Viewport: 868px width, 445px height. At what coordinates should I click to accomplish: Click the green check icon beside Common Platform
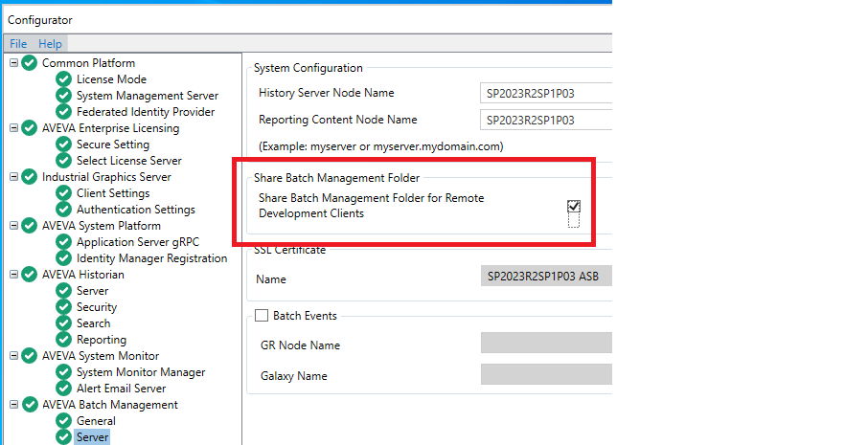[x=30, y=63]
